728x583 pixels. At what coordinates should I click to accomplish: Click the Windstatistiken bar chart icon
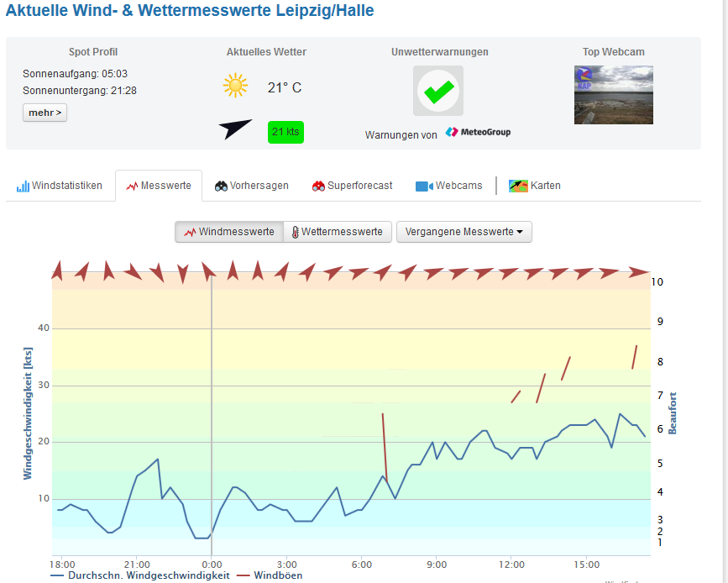click(x=23, y=186)
